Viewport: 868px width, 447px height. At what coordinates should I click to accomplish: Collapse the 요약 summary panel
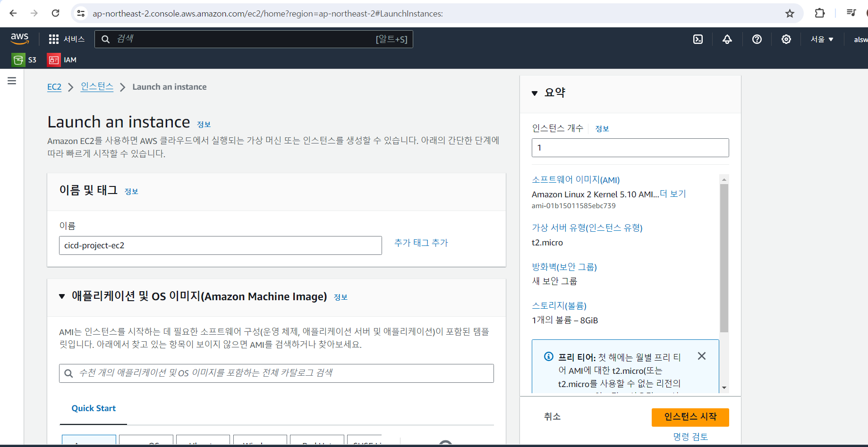coord(535,93)
